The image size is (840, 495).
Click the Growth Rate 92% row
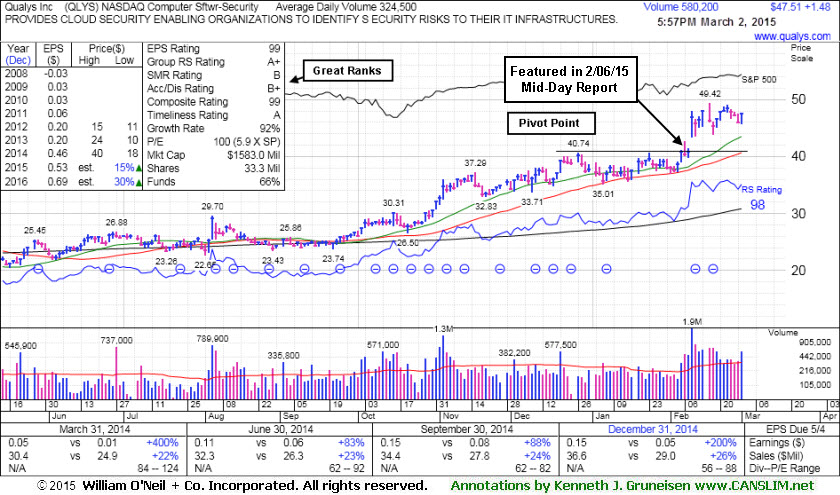click(x=214, y=129)
